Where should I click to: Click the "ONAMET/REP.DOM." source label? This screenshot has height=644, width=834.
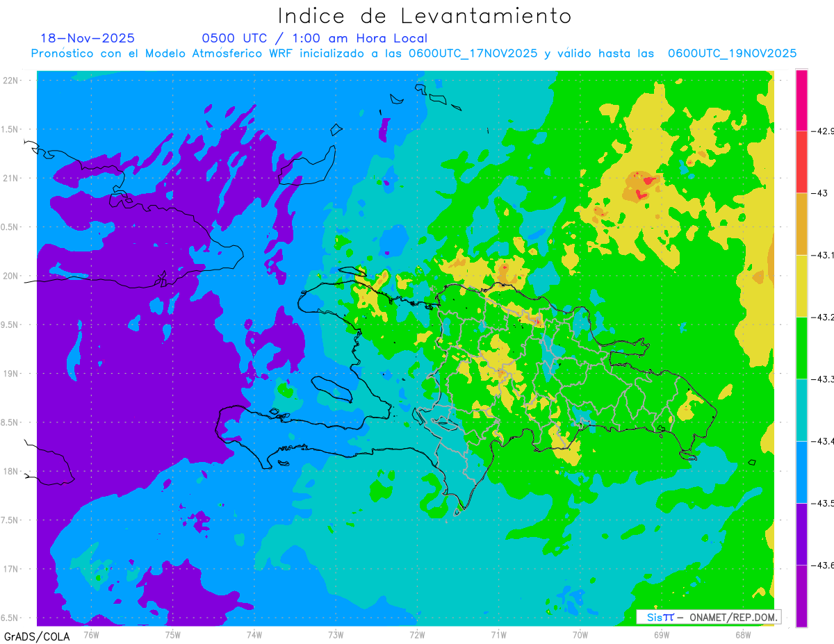pyautogui.click(x=733, y=617)
